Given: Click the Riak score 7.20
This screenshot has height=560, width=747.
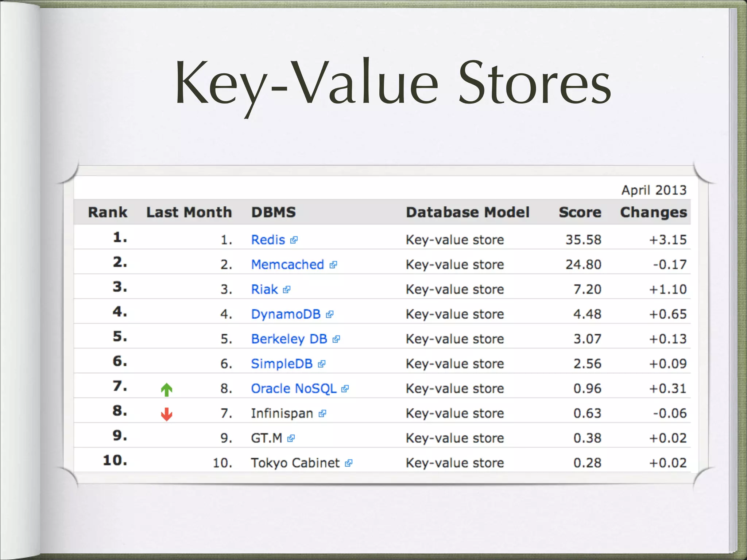Looking at the screenshot, I should click(x=587, y=289).
